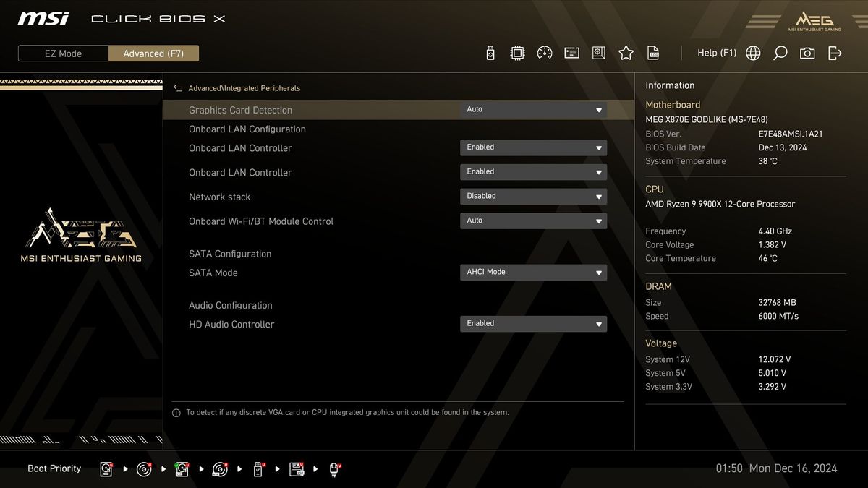Click the HD Audio Controller label
Screen dimensions: 868x488
(x=231, y=325)
